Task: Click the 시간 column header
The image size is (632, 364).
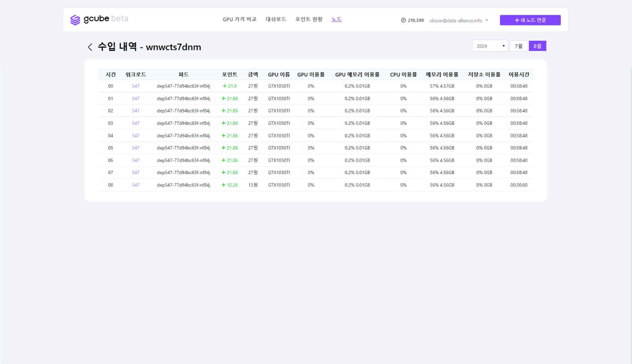Action: coord(111,75)
